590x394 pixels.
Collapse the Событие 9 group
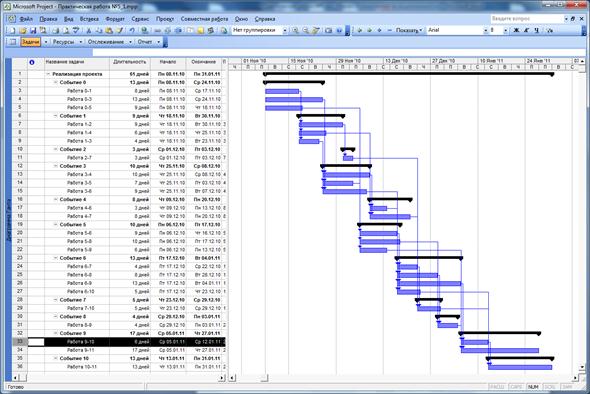(x=55, y=333)
